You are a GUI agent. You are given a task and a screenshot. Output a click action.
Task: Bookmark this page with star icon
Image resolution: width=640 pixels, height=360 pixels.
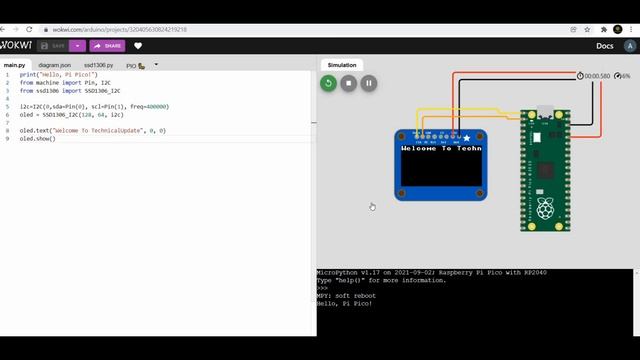pos(587,29)
